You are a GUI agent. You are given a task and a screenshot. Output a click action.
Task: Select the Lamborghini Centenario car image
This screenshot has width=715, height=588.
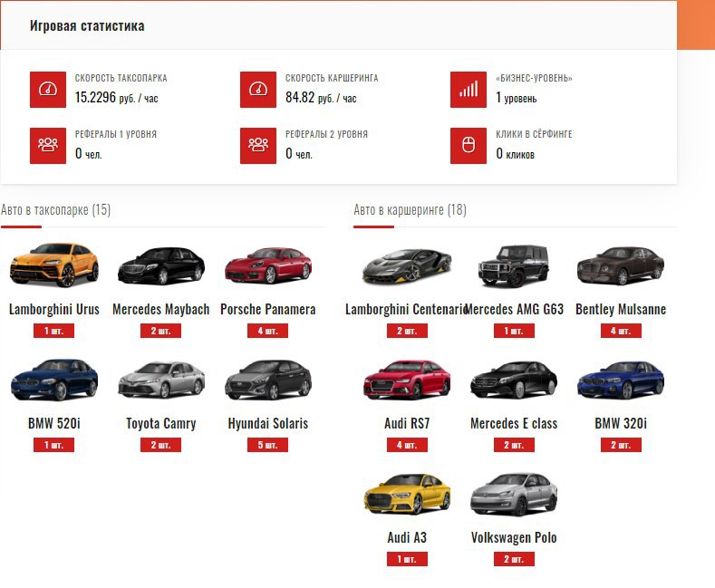pos(407,266)
